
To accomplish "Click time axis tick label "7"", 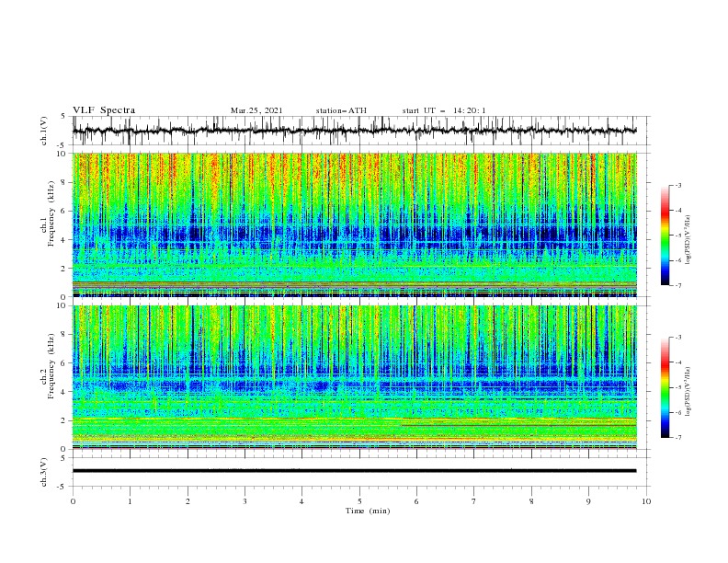I will [474, 501].
